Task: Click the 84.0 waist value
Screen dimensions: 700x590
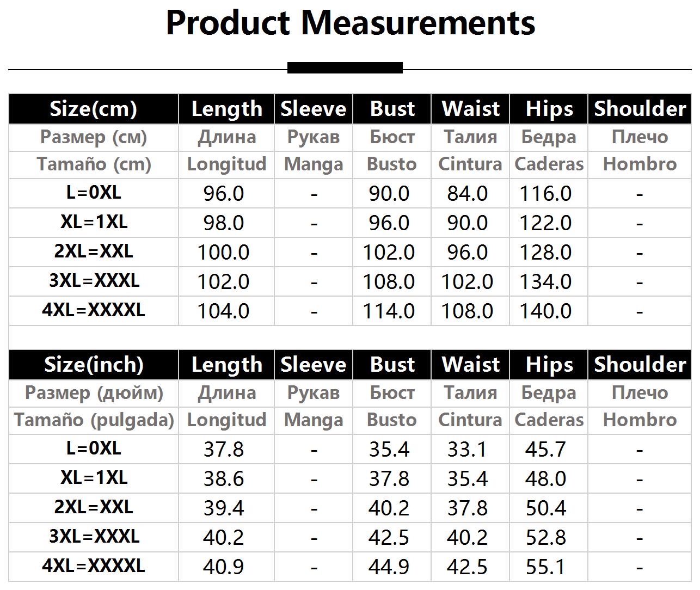Action: point(467,194)
